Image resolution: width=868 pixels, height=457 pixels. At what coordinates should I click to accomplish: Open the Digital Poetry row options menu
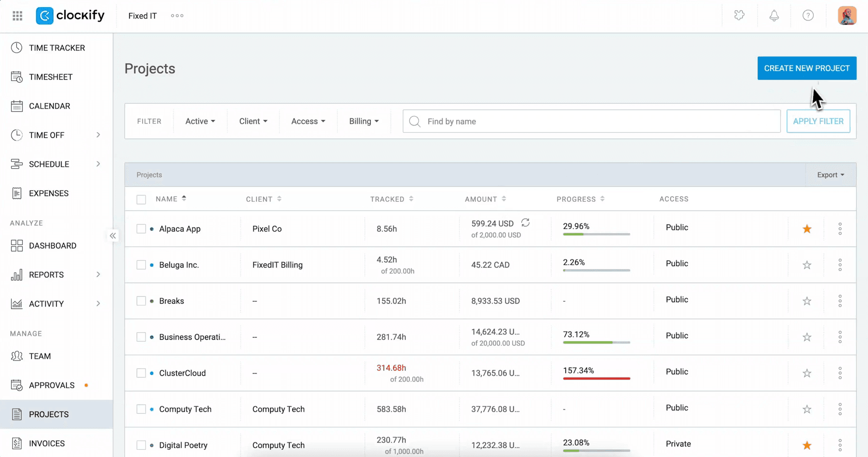[840, 445]
